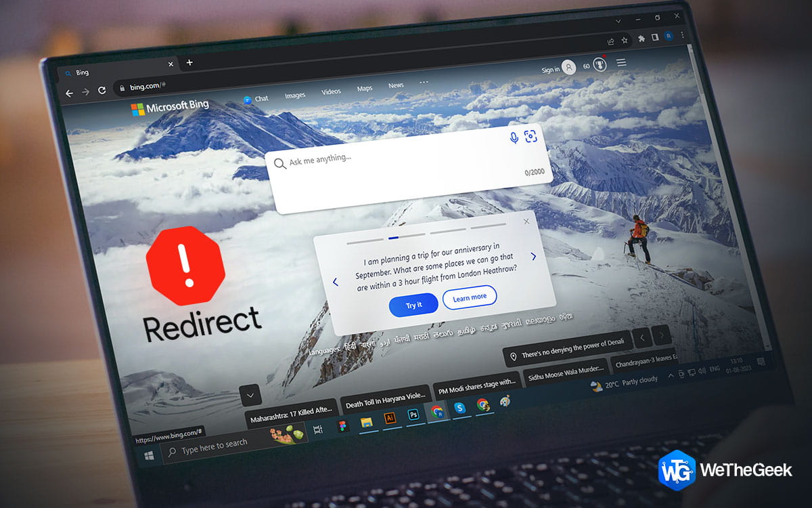Open Task View on the taskbar
The image size is (812, 508).
[x=318, y=429]
